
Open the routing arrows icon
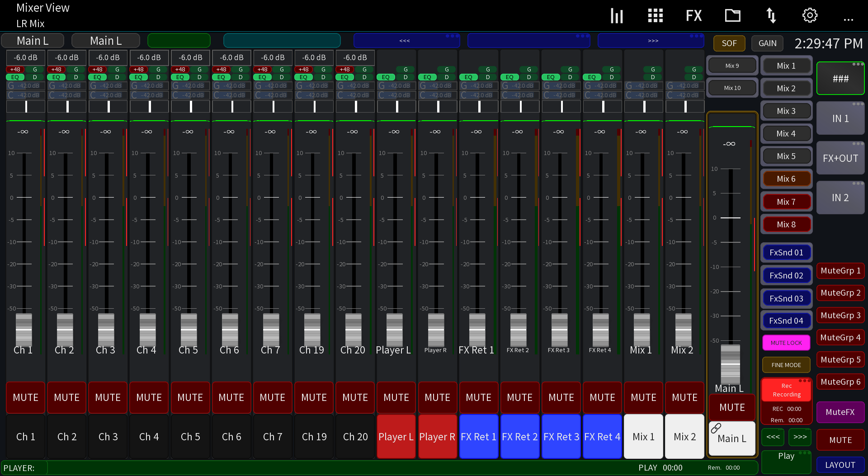(x=771, y=15)
